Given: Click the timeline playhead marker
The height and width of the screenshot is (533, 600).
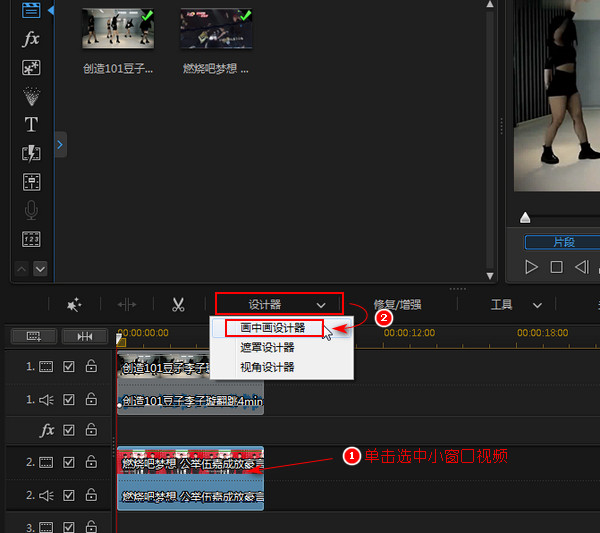Looking at the screenshot, I should pyautogui.click(x=120, y=340).
